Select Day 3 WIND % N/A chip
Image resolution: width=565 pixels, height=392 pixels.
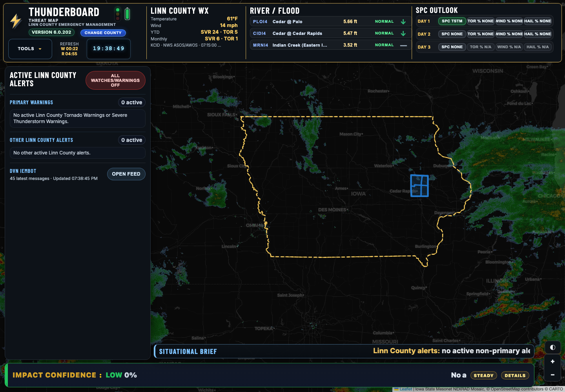(x=509, y=47)
